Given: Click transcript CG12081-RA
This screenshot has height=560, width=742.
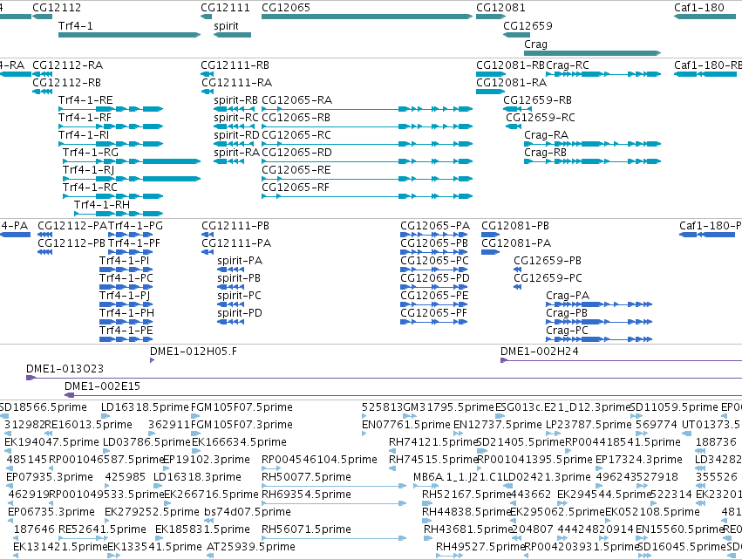Looking at the screenshot, I should coord(490,92).
